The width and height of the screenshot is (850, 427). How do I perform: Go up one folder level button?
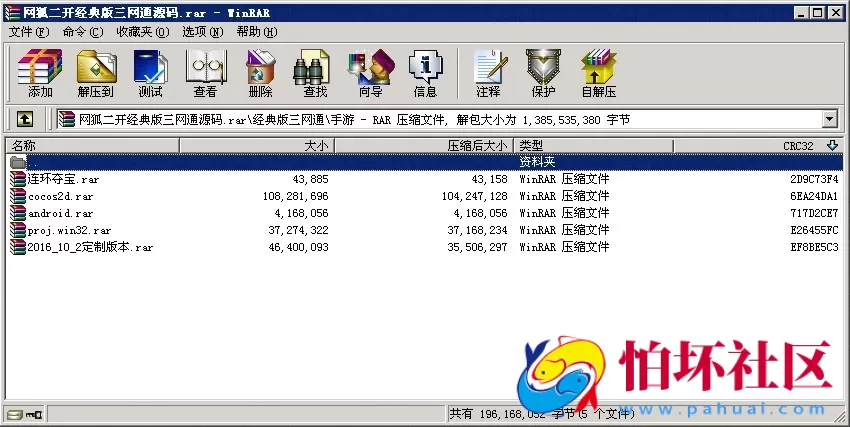tap(24, 119)
